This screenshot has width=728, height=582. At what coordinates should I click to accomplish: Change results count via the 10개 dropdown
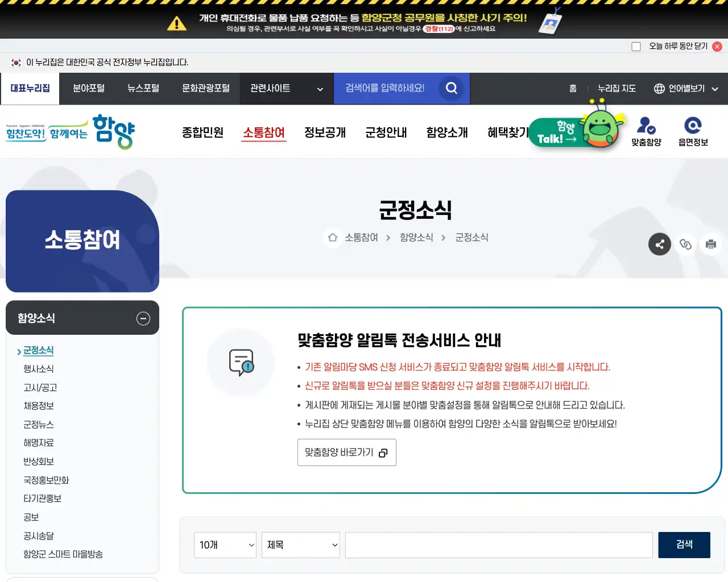pyautogui.click(x=225, y=544)
